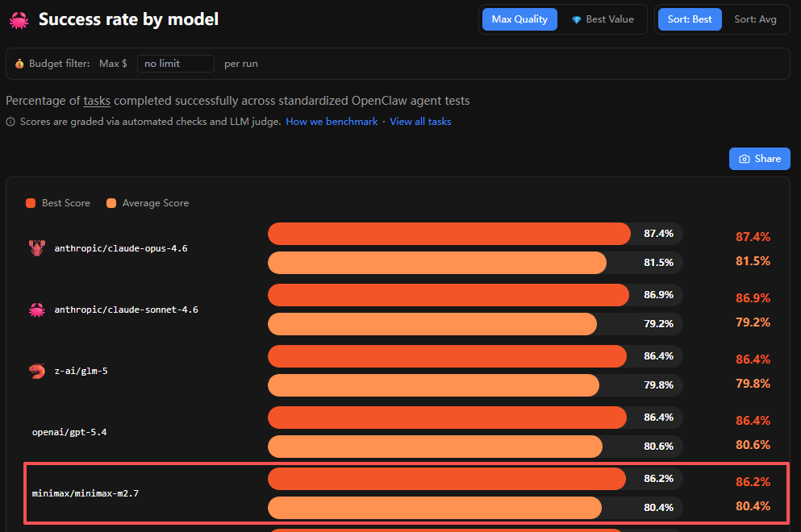Toggle Best Score legend entry
Viewport: 801px width, 532px height.
[58, 203]
